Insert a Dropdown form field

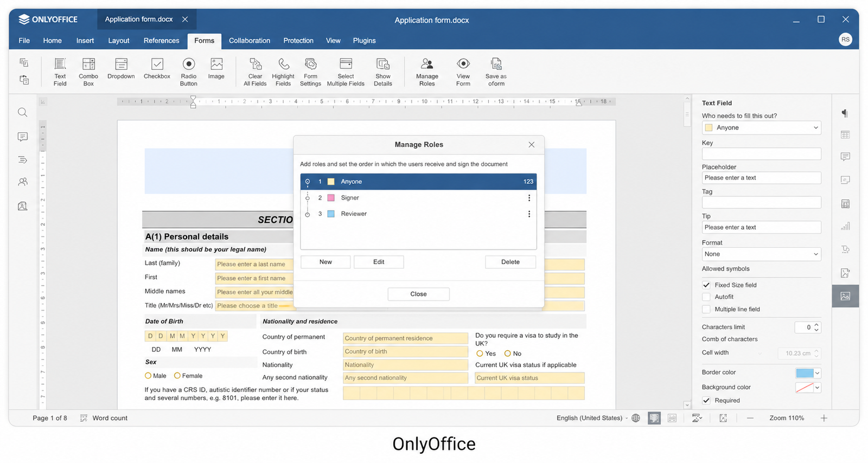click(x=121, y=69)
